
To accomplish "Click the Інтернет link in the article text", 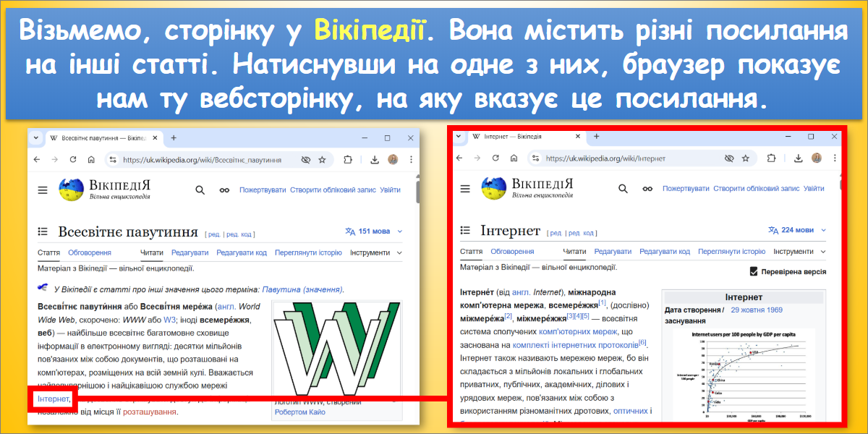I will [54, 399].
